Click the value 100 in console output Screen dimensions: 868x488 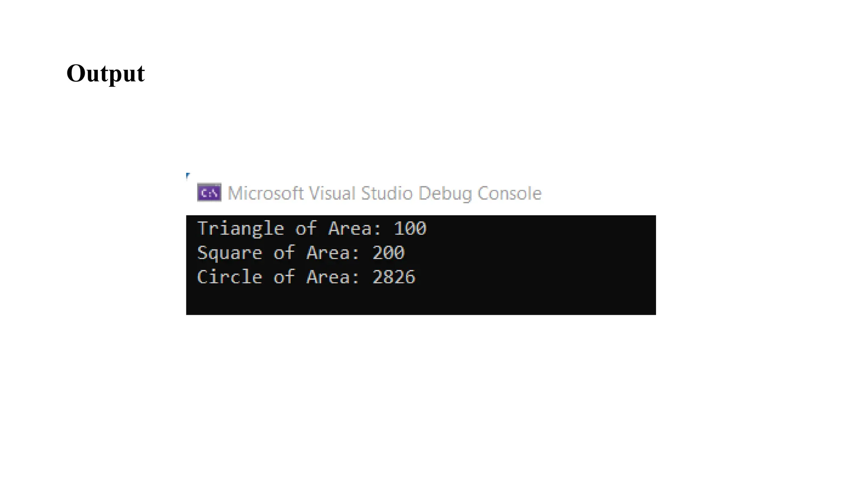(x=410, y=229)
